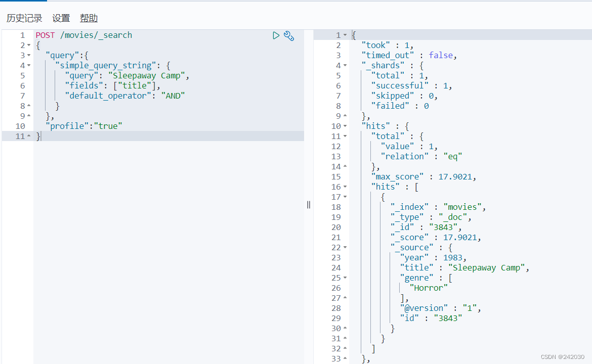Click the "Horror" genre value
The height and width of the screenshot is (364, 592).
(x=429, y=288)
